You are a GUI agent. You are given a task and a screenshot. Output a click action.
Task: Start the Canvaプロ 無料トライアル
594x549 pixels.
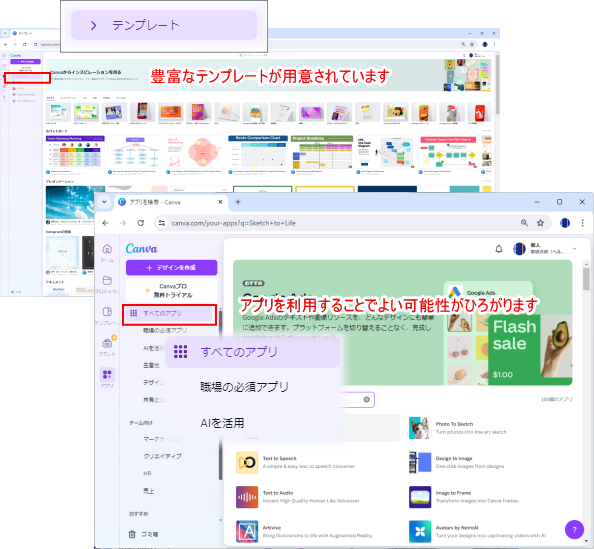172,291
